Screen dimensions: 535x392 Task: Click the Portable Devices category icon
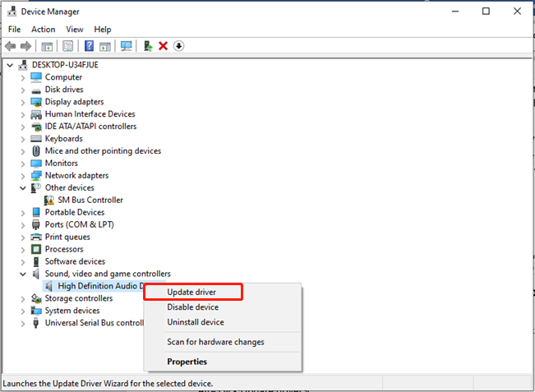click(36, 212)
